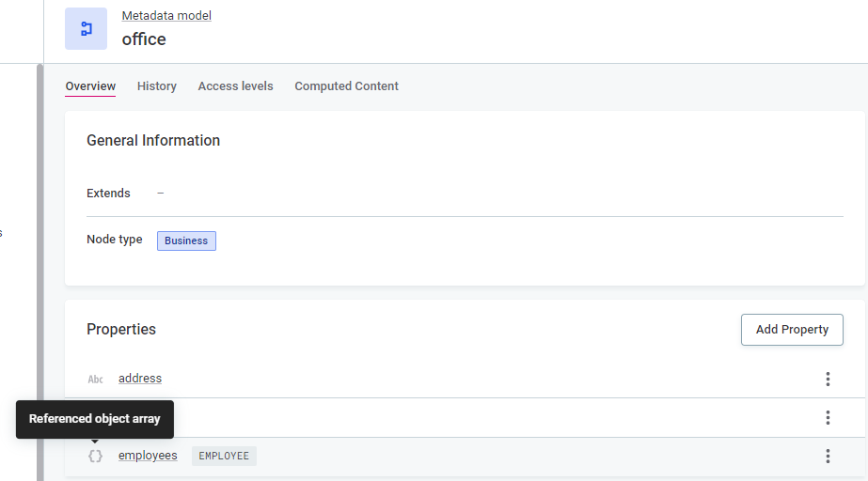Go to the Access levels tab
The image size is (868, 481).
pos(235,86)
